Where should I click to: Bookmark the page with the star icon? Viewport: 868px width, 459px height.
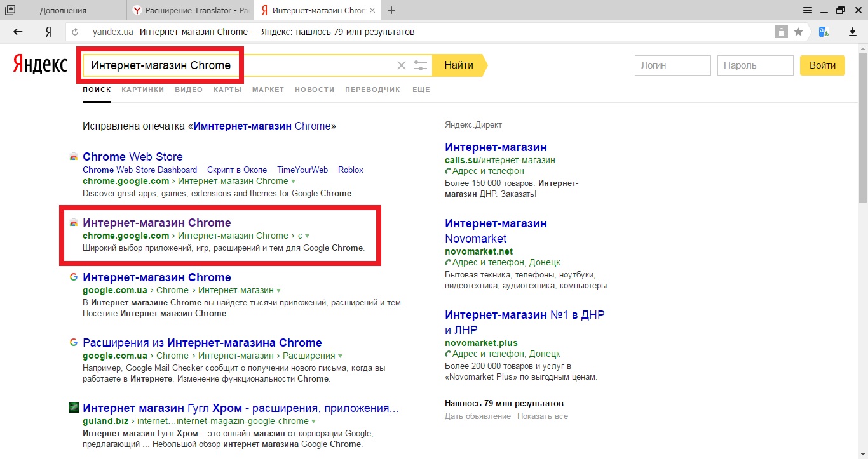pos(798,32)
